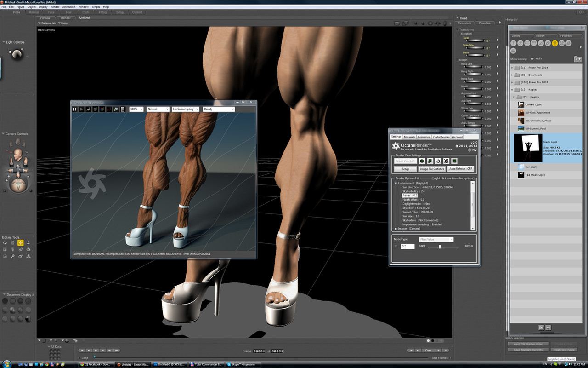Viewport: 588px width, 368px height.
Task: Select the Sky turbidity : 2.4 row
Action: [x=413, y=191]
